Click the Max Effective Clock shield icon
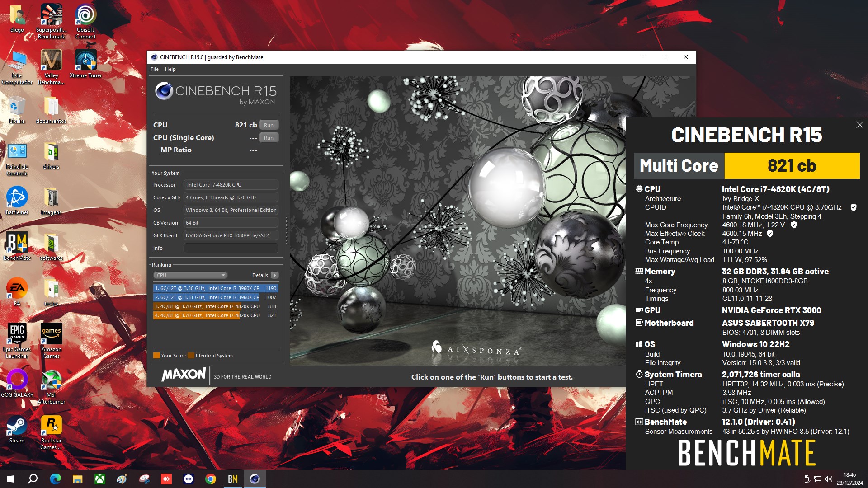Screen dimensions: 868x488 click(770, 234)
